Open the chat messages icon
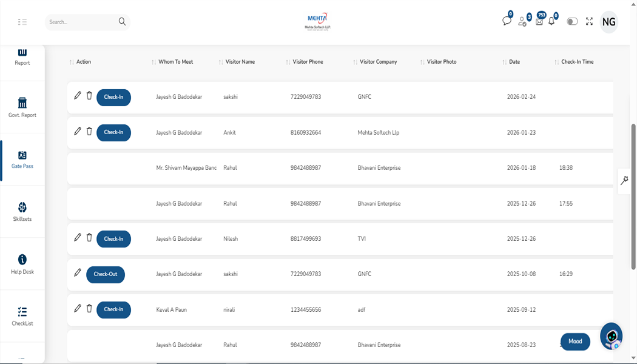This screenshot has width=637, height=364. click(x=507, y=21)
